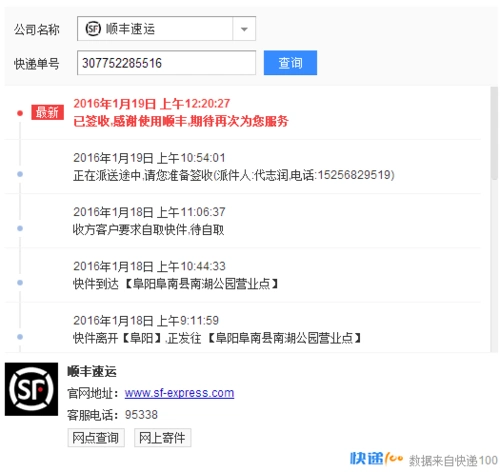This screenshot has height=472, width=500.
Task: Select timestamp 2016年1月19日 上午12:20:27
Action: coord(152,104)
